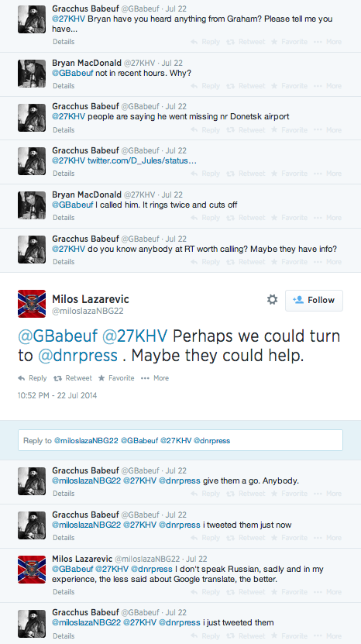This screenshot has width=361, height=644.
Task: Click Milos Lazarevic's flag avatar in main tweet
Action: coord(32,304)
